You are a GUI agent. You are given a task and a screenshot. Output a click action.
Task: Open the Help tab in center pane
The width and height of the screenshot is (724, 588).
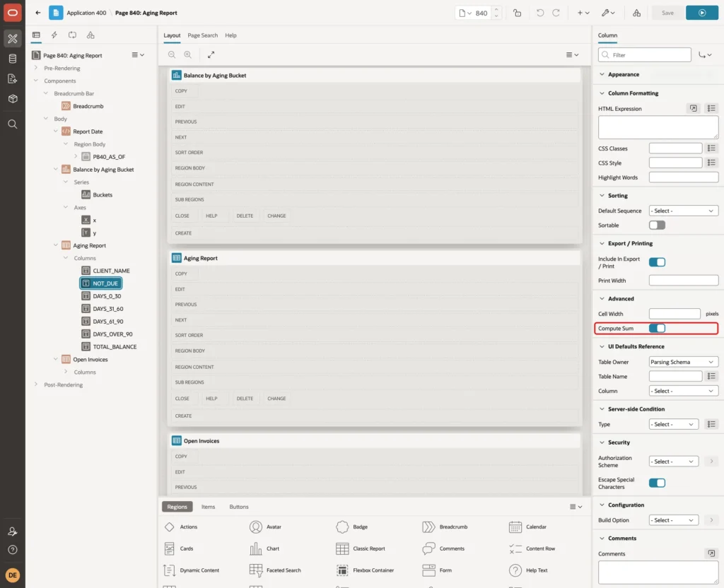pyautogui.click(x=230, y=35)
